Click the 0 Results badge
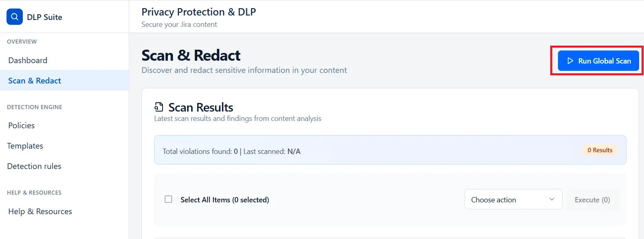 coord(600,150)
